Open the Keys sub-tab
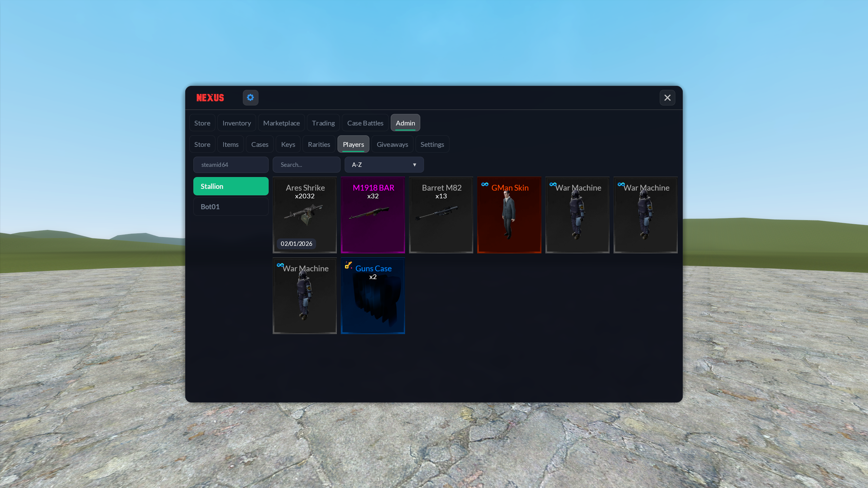Viewport: 868px width, 488px height. (x=288, y=144)
